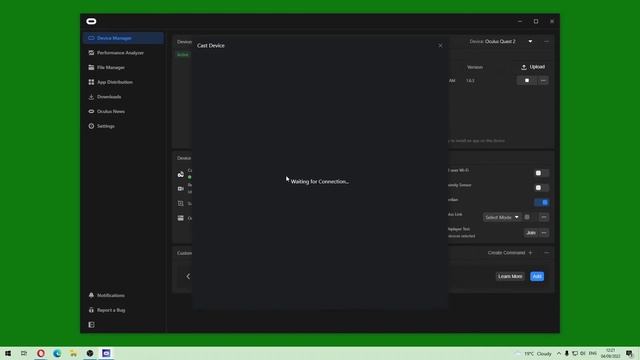Image resolution: width=640 pixels, height=360 pixels.
Task: Click the record video camera icon
Action: click(180, 189)
